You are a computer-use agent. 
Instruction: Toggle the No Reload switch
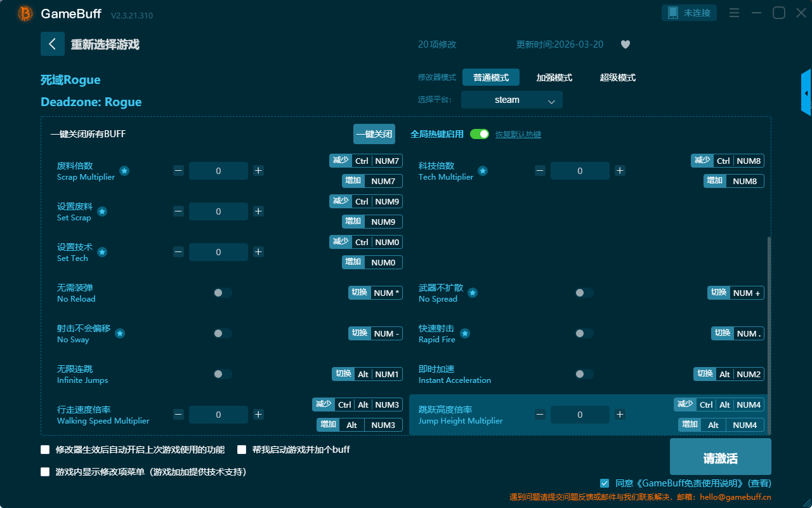point(222,293)
